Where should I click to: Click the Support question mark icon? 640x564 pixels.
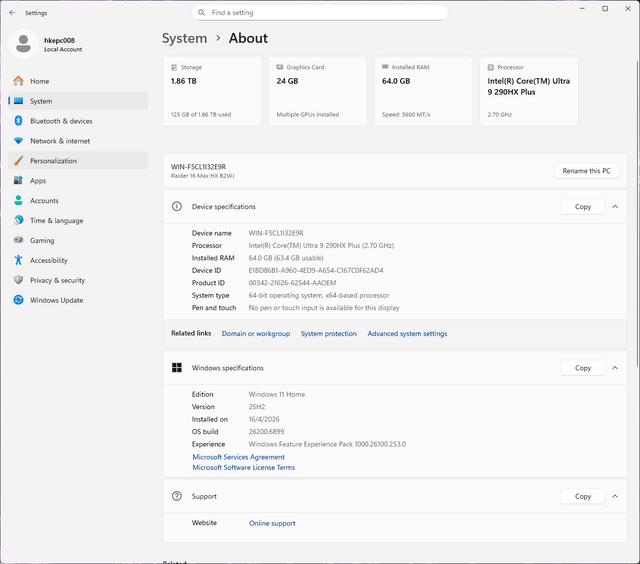[177, 496]
